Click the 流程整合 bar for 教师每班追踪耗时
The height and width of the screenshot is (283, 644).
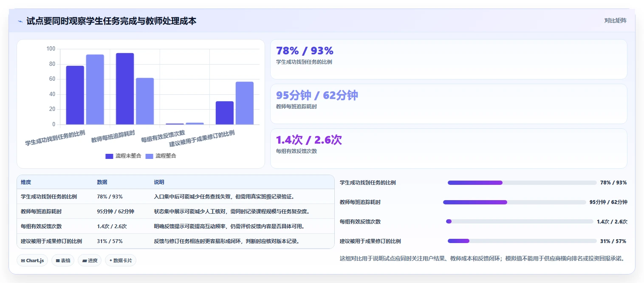pos(145,101)
